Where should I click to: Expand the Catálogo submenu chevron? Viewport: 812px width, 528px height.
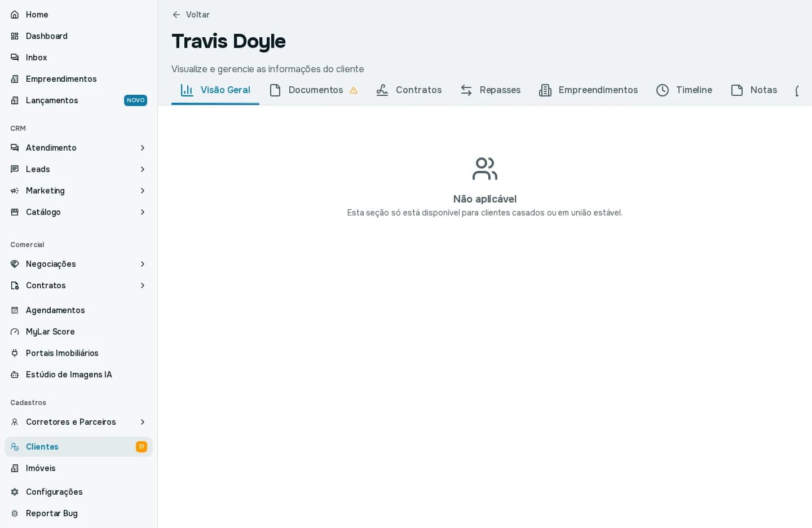click(x=143, y=212)
